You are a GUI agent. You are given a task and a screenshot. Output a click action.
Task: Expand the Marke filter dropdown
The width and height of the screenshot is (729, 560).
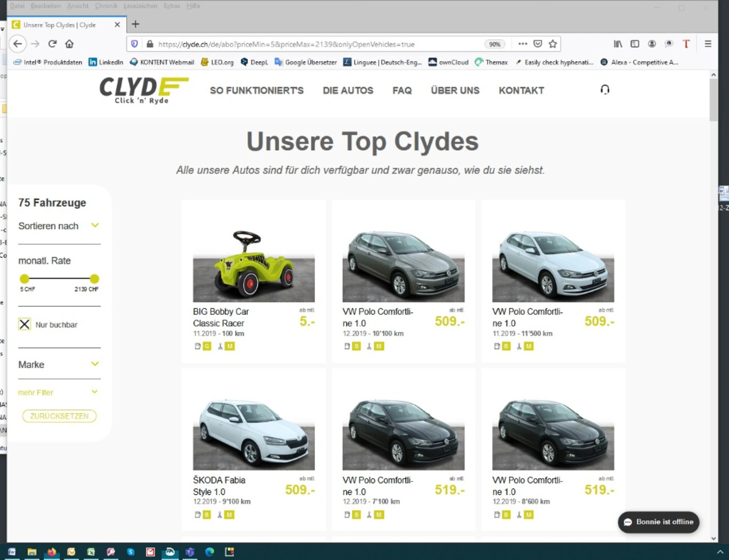pyautogui.click(x=59, y=364)
